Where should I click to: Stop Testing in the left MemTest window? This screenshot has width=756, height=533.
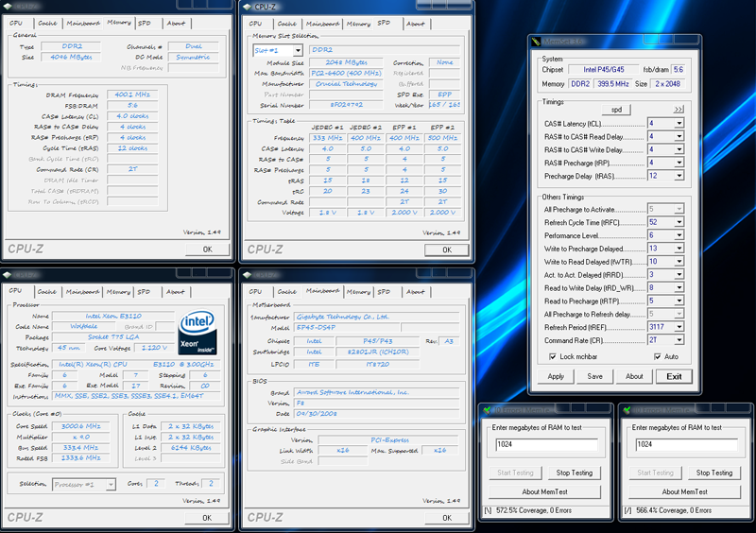[575, 473]
